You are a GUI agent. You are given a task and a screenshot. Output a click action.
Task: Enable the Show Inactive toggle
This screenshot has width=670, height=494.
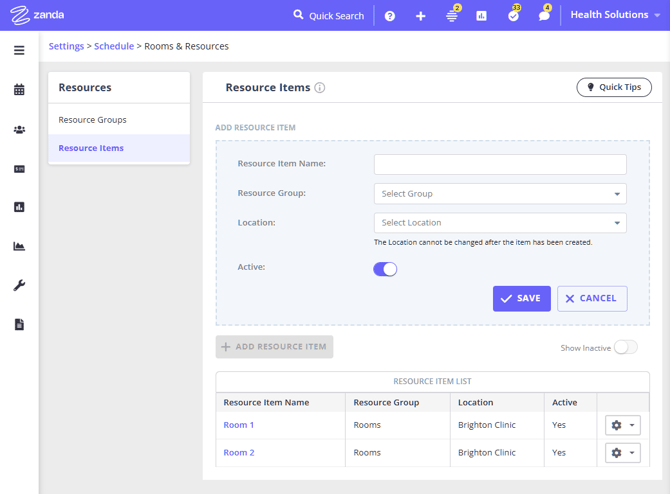click(x=625, y=347)
